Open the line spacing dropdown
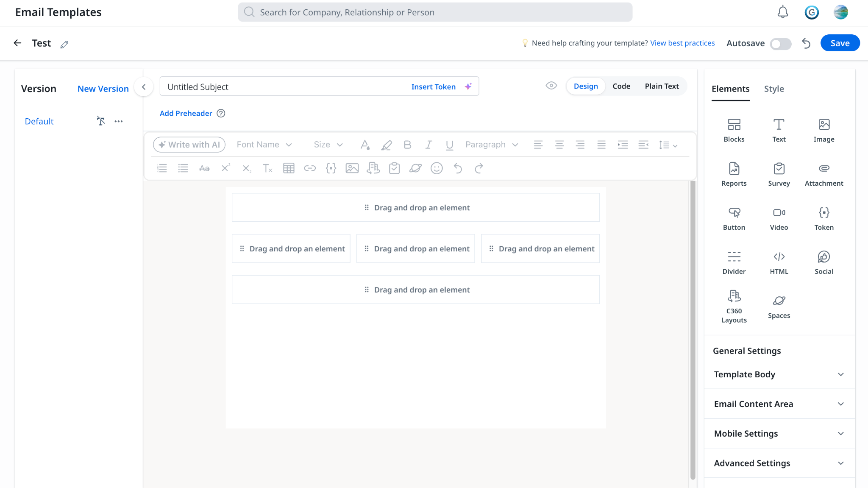The image size is (868, 488). 668,145
